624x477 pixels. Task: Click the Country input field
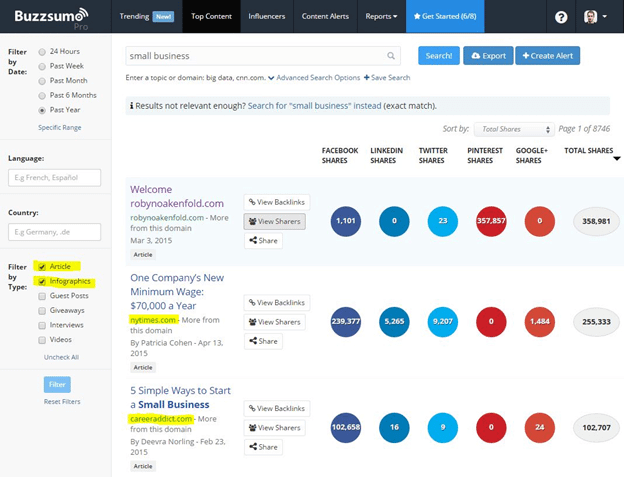[55, 232]
